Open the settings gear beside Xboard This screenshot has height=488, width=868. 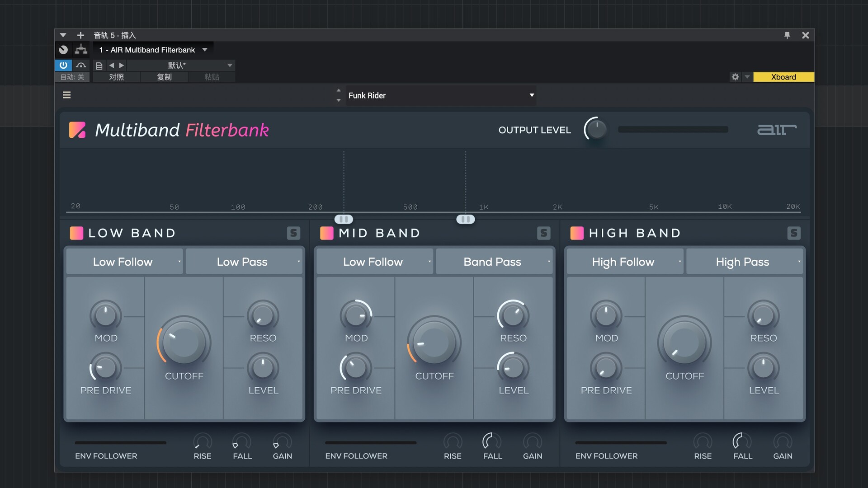pos(735,77)
